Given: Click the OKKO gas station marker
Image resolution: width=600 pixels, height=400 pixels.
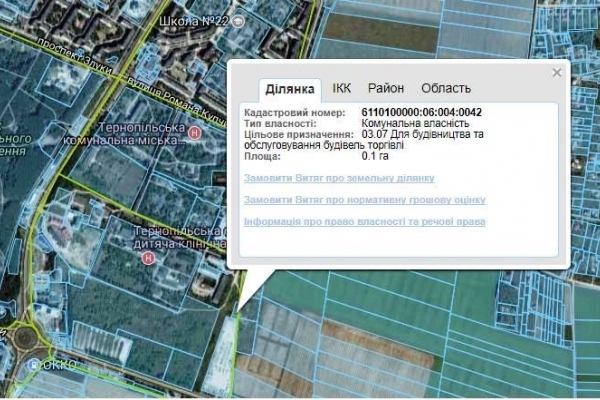Looking at the screenshot, I should [x=33, y=366].
